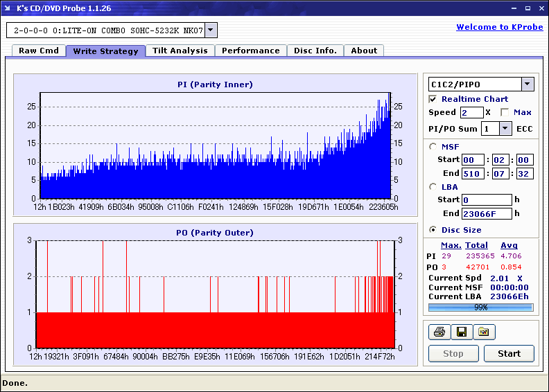The image size is (549, 392).
Task: Tick the Max speed checkbox
Action: (505, 112)
